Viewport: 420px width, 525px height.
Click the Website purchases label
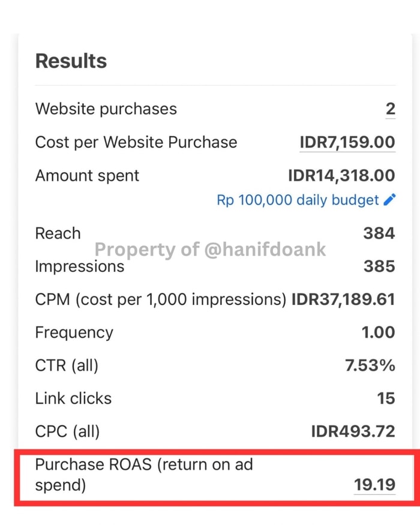click(106, 109)
